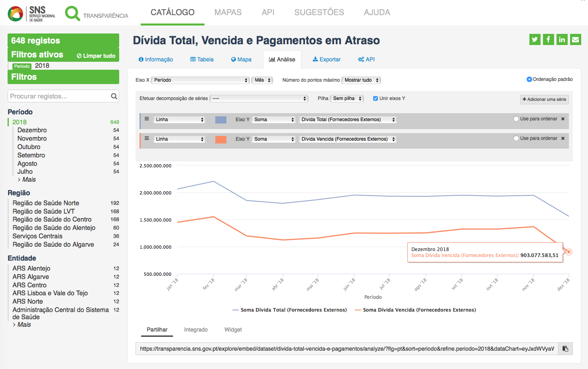The height and width of the screenshot is (369, 588).
Task: Share the dataset on Twitter
Action: 535,39
